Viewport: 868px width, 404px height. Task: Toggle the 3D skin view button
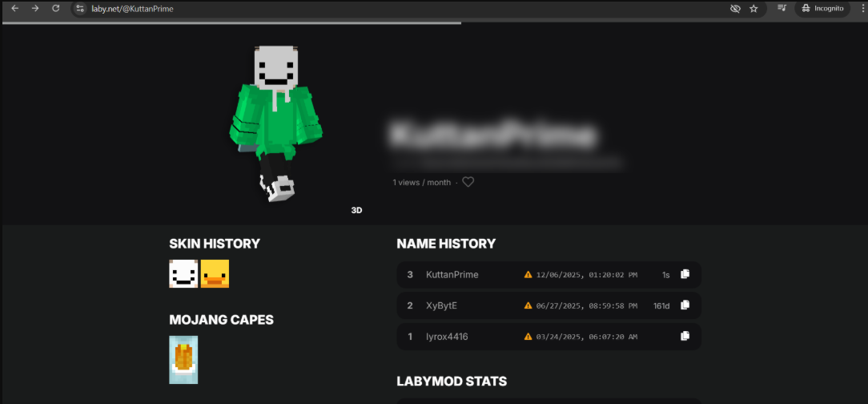(x=356, y=211)
